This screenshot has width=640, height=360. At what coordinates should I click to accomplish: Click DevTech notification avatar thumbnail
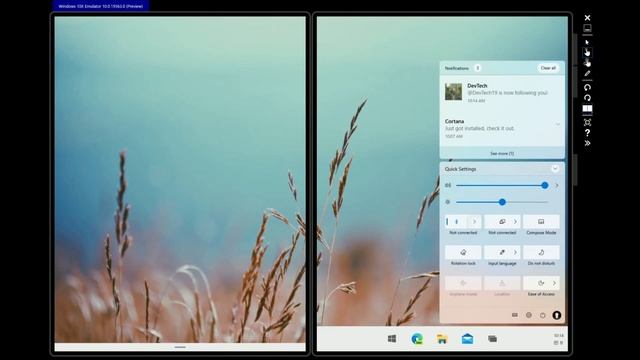tap(453, 92)
